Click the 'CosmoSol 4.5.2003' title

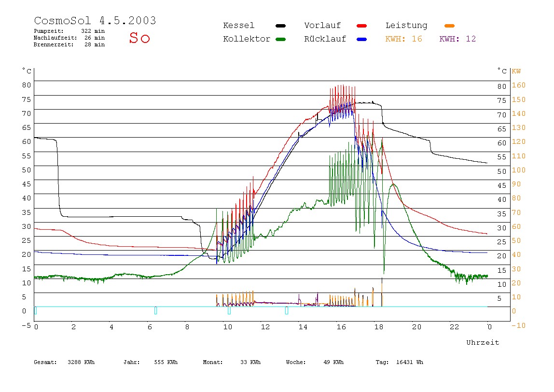[95, 20]
